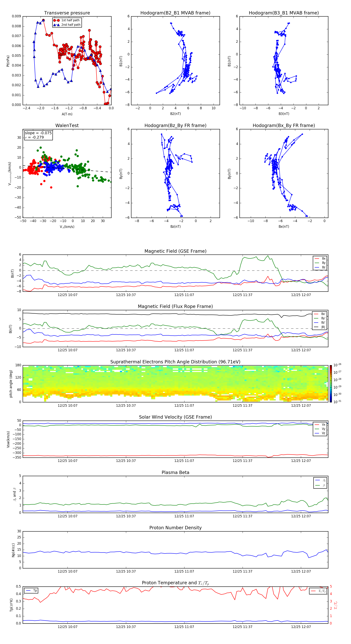Click '12/25 10:07' tick under GSE magnetic field plot
The height and width of the screenshot is (644, 351).
click(67, 295)
